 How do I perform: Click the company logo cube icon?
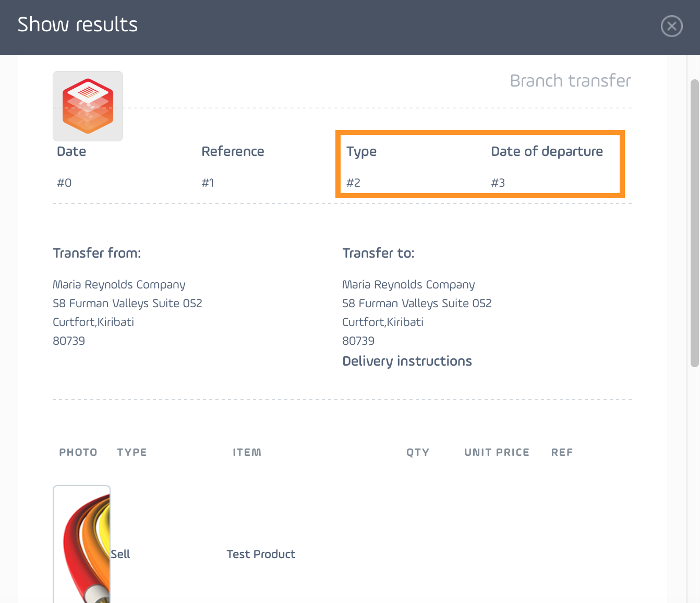tap(88, 106)
